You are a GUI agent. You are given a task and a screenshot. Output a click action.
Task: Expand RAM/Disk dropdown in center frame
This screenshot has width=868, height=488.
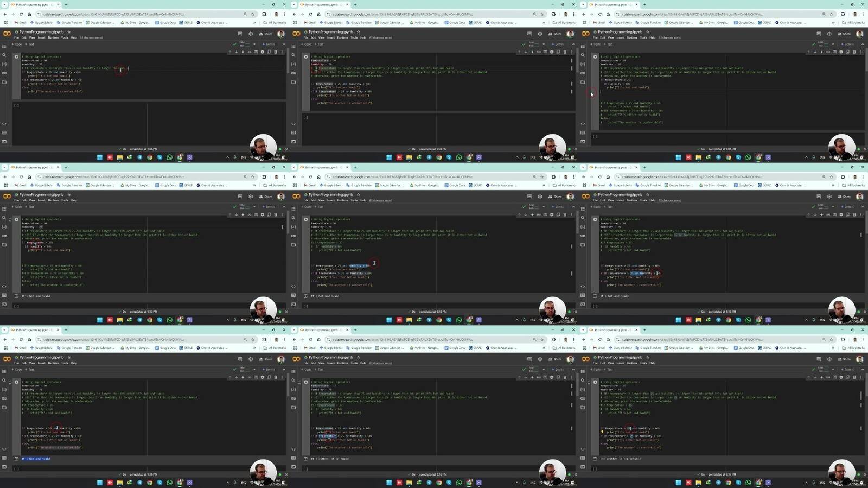[x=544, y=207]
